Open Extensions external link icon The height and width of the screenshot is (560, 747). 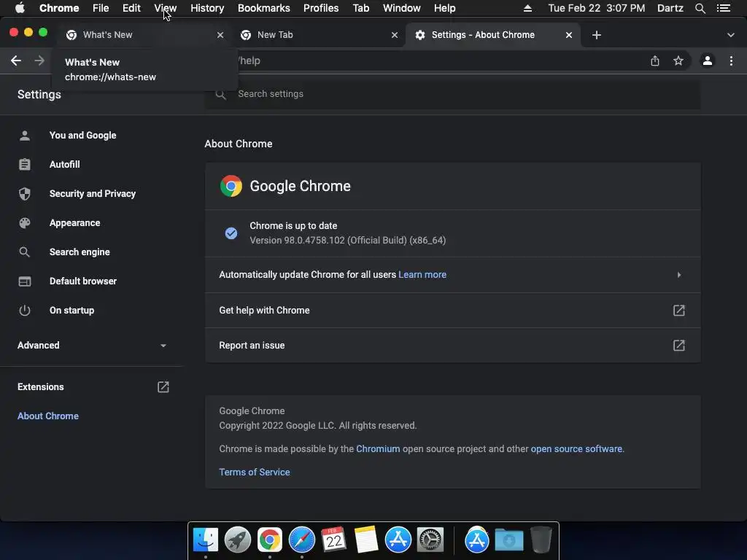tap(163, 386)
